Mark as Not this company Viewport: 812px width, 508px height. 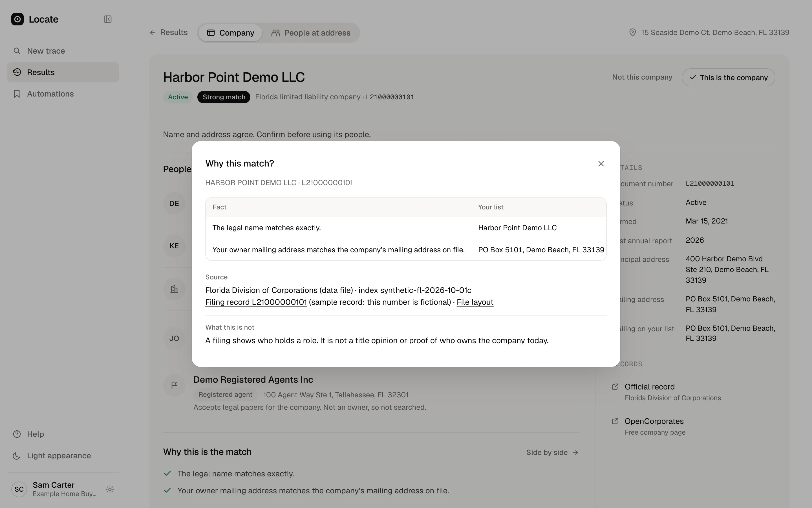pos(642,77)
